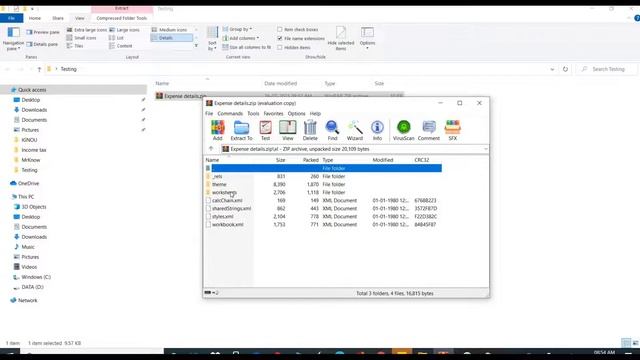This screenshot has width=640, height=360.
Task: Open WinRAR Commands menu
Action: pyautogui.click(x=230, y=113)
